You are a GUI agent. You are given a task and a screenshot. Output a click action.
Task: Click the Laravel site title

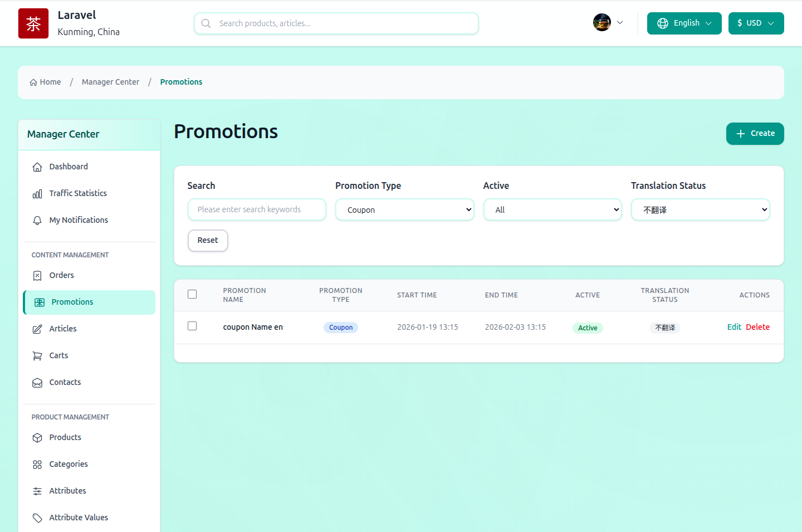77,15
